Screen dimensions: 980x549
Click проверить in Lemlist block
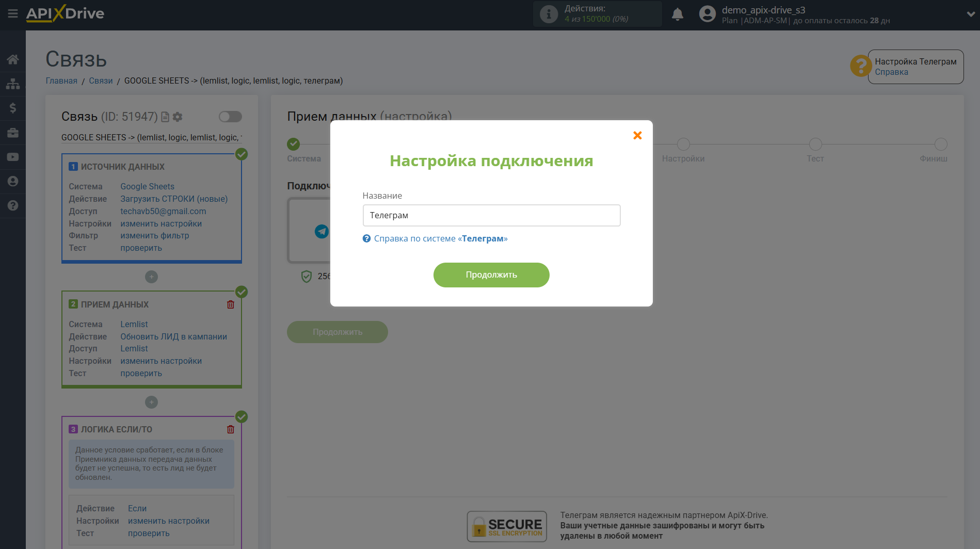pyautogui.click(x=141, y=374)
